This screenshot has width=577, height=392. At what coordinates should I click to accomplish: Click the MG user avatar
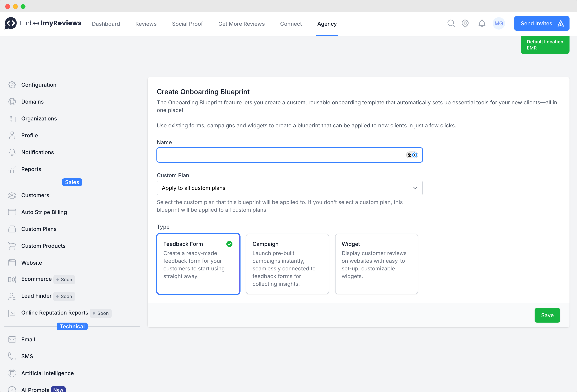pos(498,24)
